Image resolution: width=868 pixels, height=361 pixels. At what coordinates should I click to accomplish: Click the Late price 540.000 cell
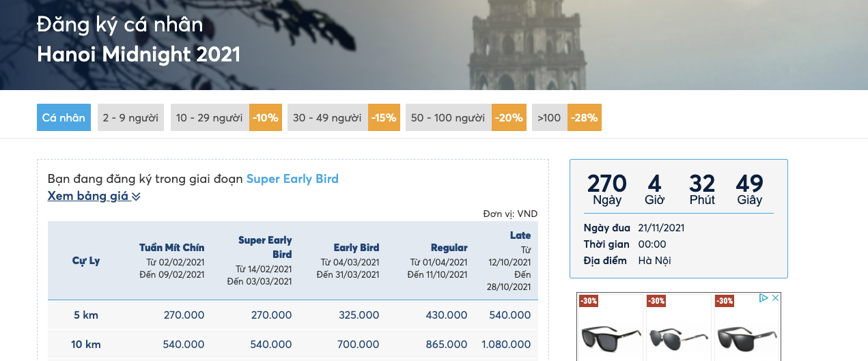pyautogui.click(x=510, y=315)
